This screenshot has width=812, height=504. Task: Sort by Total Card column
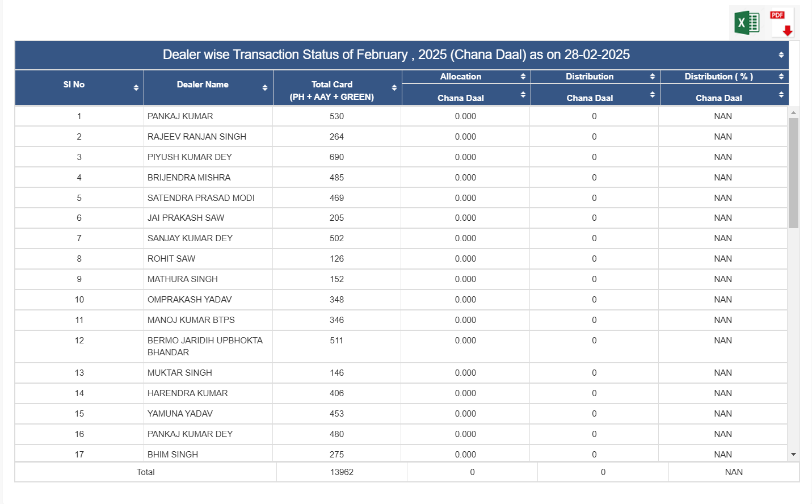tap(394, 87)
